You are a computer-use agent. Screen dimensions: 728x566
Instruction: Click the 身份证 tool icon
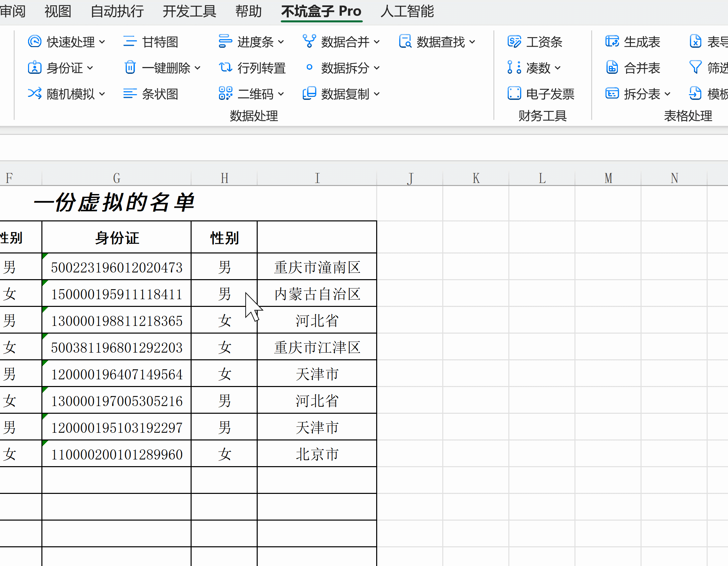pyautogui.click(x=35, y=68)
